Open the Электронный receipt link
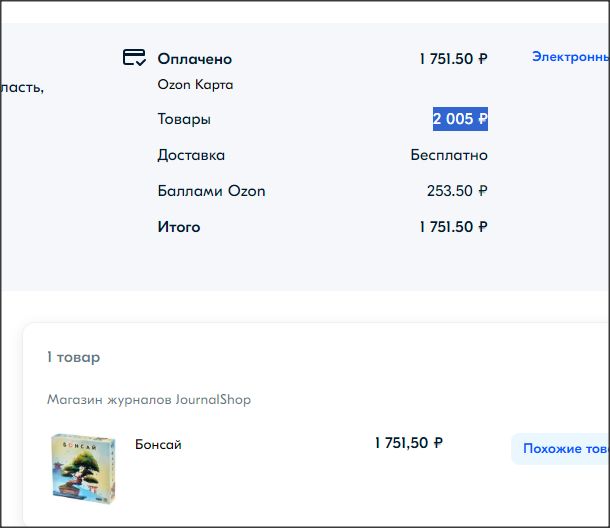 pyautogui.click(x=570, y=57)
